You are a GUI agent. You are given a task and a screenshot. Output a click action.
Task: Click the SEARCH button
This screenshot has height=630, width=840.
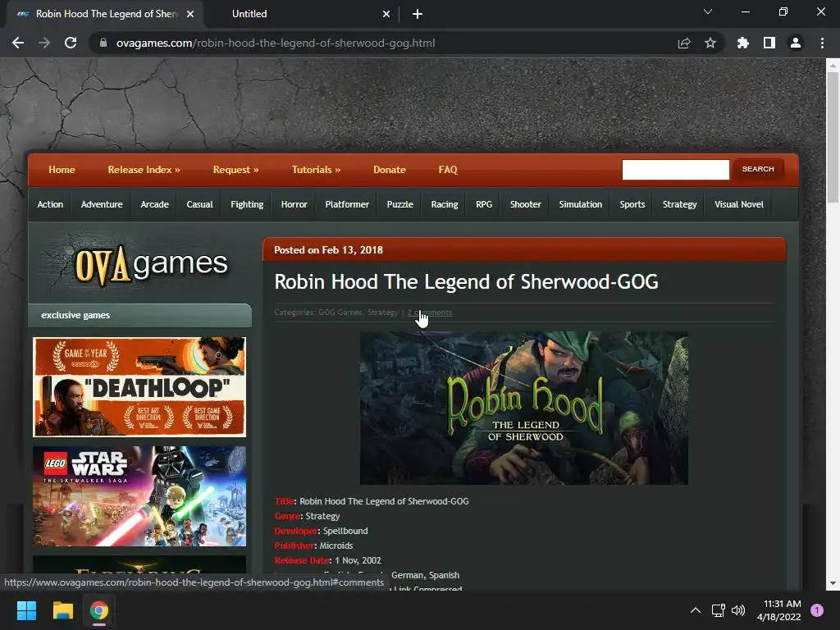[757, 169]
